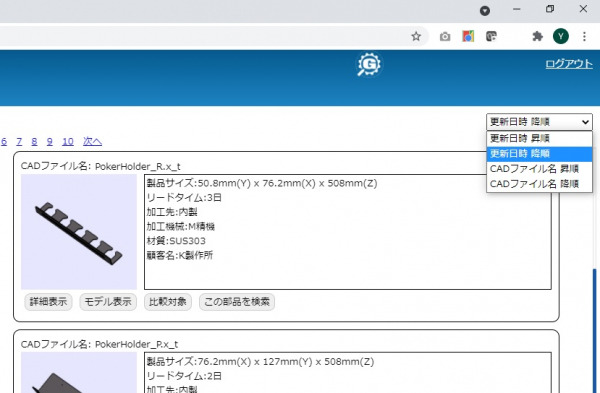Click the PokerHolder_R part thumbnail image
600x393 pixels.
[79, 232]
